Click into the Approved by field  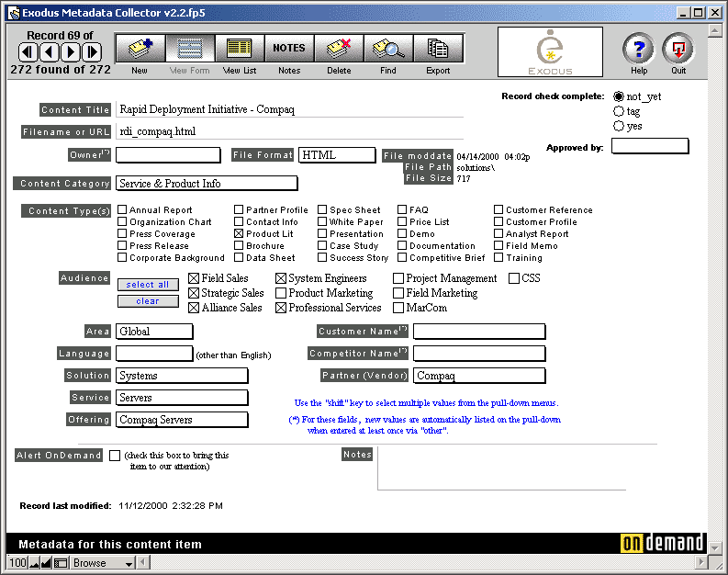tap(650, 146)
